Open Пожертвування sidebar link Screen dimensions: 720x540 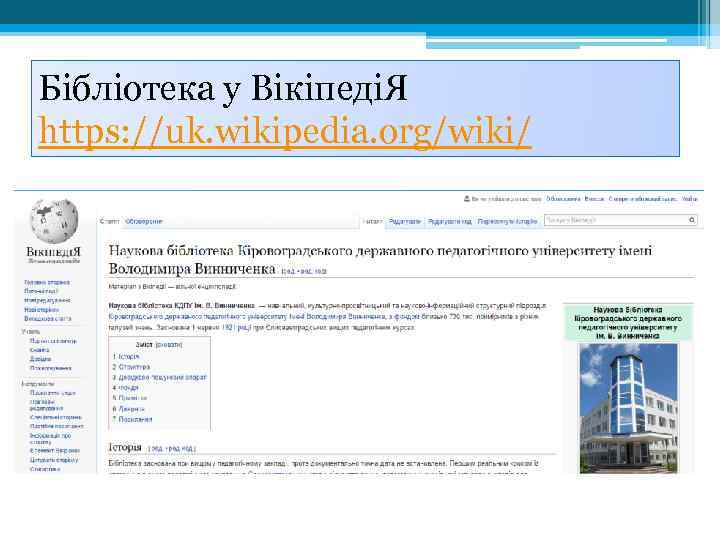click(x=51, y=368)
